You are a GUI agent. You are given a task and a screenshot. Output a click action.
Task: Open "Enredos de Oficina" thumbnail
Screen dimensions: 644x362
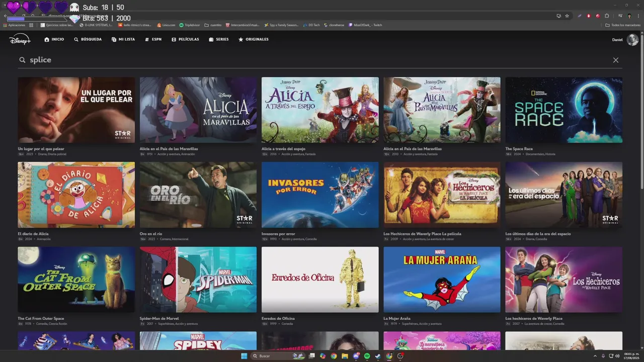coord(320,280)
